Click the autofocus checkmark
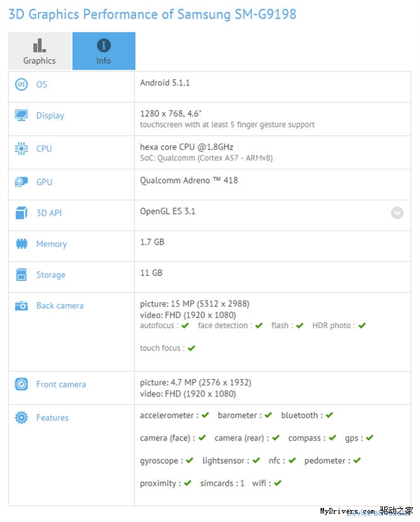Screen dimensions: 420x522 coord(185,325)
